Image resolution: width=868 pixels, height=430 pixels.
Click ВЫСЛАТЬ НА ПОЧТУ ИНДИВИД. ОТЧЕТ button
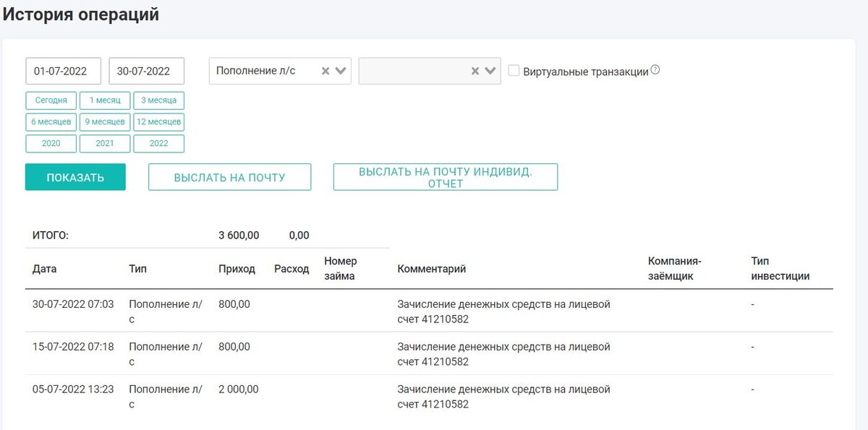pos(446,177)
